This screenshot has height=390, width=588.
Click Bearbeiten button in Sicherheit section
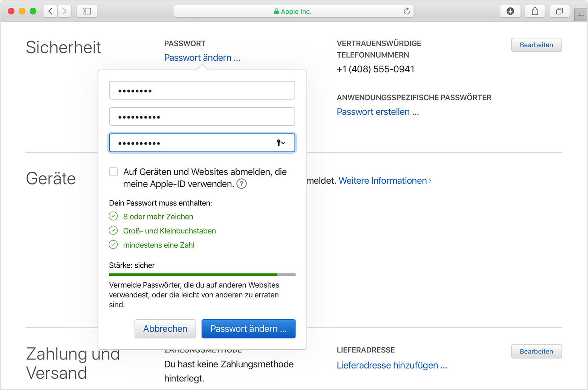(536, 45)
